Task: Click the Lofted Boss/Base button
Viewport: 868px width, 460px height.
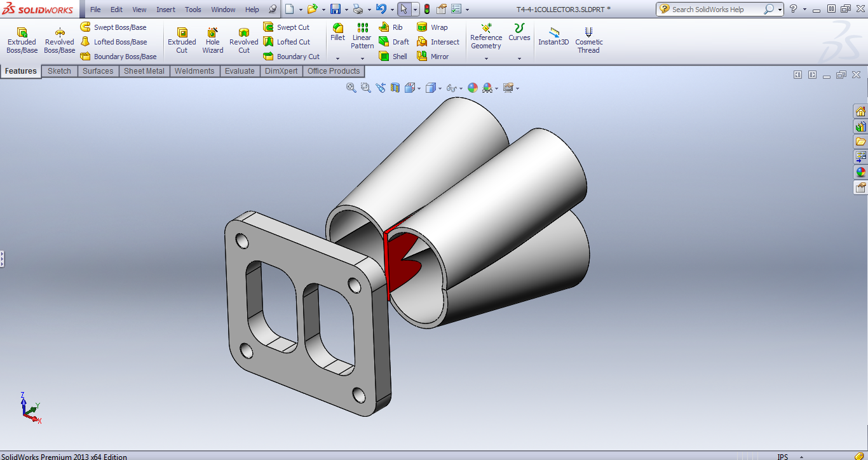Action: (114, 42)
